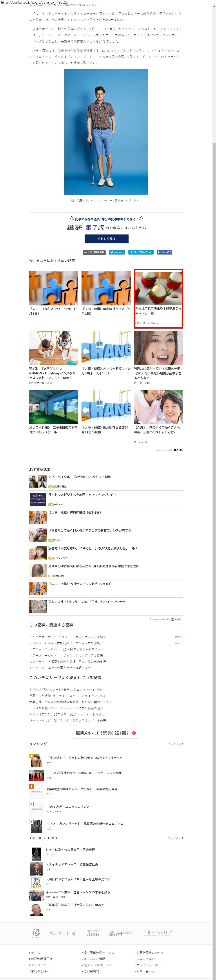Viewport: 216px width, 980px height.
Task: Open もっとみる next to ランキング
Action: [175, 744]
